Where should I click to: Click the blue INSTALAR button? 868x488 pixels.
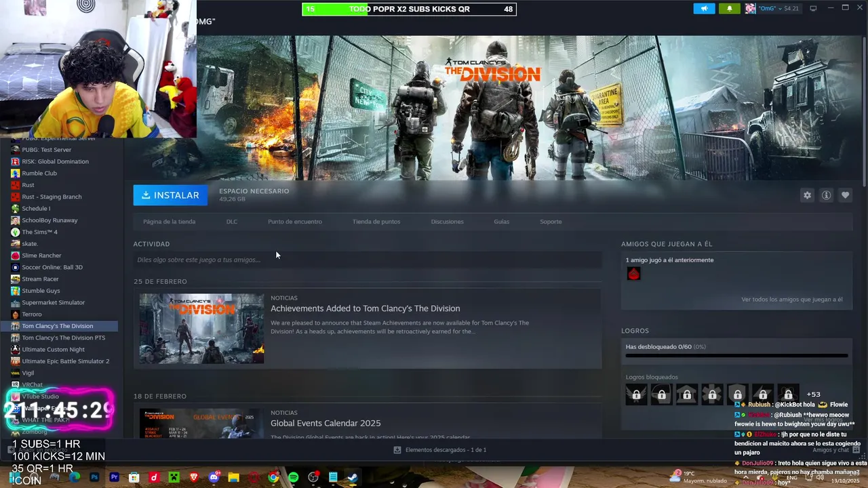pyautogui.click(x=170, y=195)
